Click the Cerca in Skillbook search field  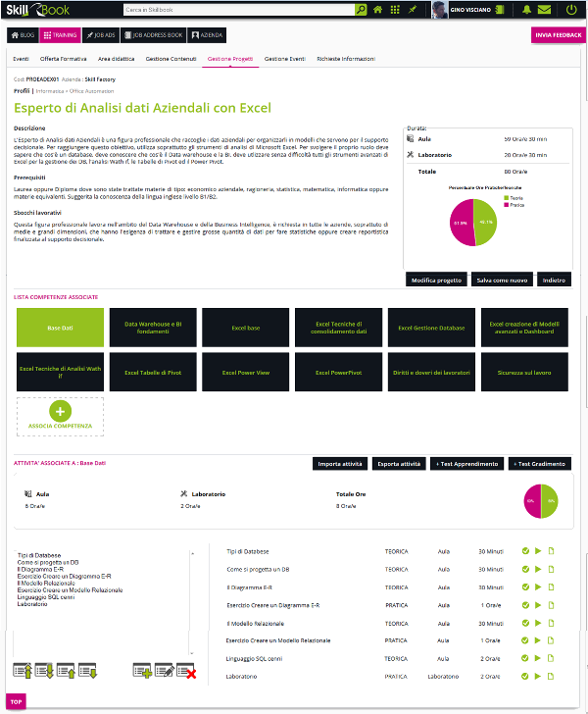(x=235, y=10)
